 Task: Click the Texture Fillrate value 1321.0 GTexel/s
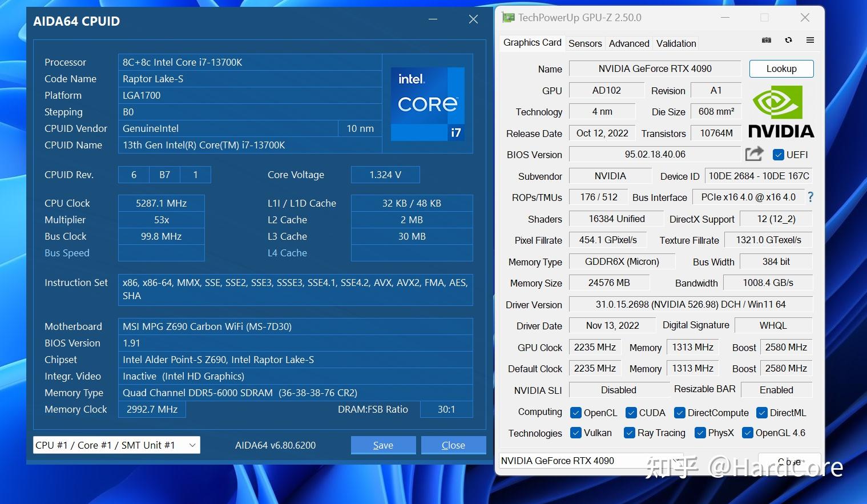(768, 240)
